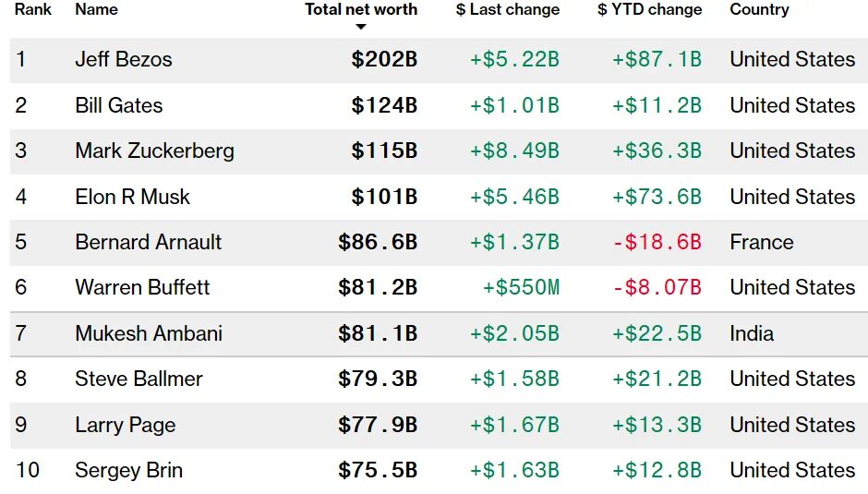868x494 pixels.
Task: Open Elon R Musk's profile
Action: [132, 197]
